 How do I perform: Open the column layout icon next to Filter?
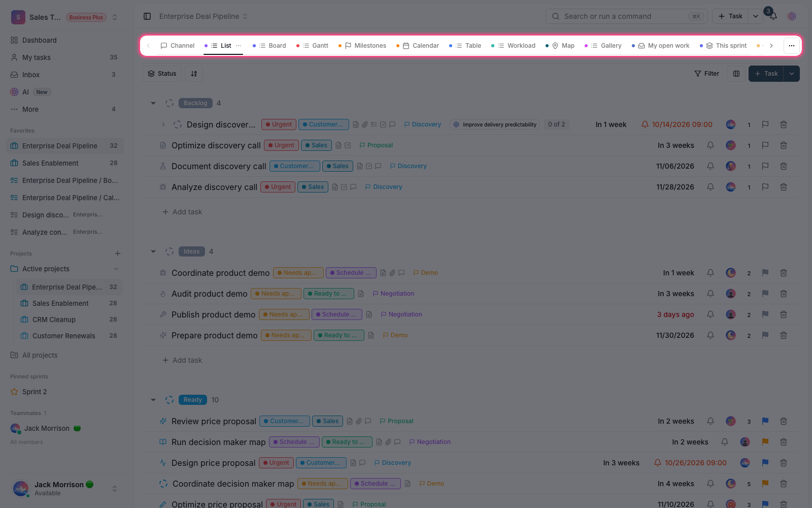coord(736,74)
